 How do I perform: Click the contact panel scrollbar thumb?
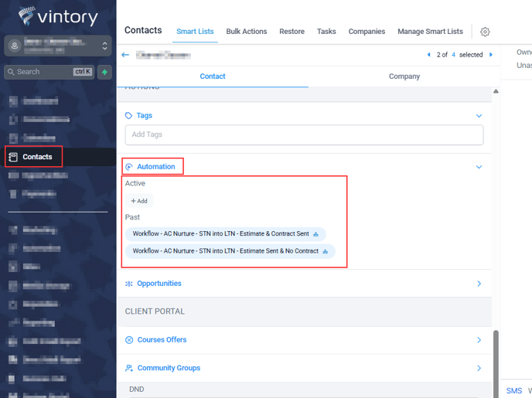pos(496,362)
